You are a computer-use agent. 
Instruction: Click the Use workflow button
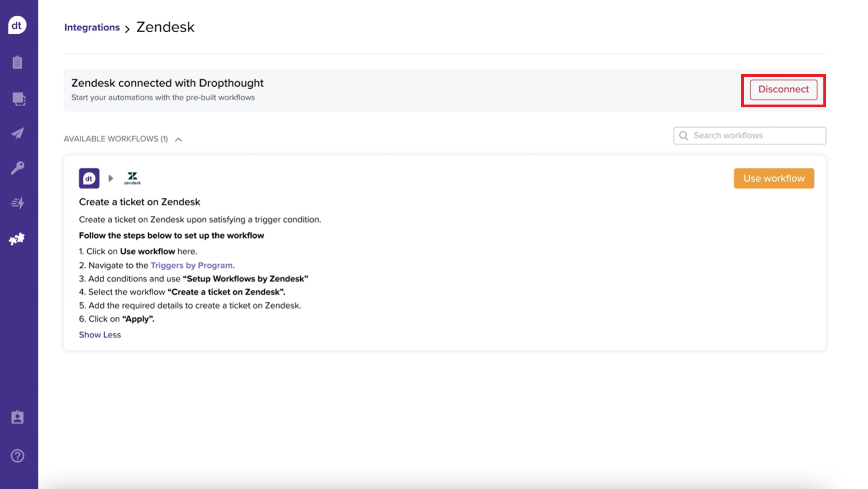774,179
